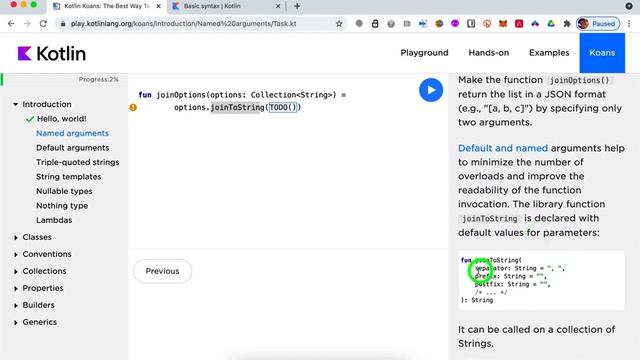Run the code with the blue play button

tap(431, 90)
